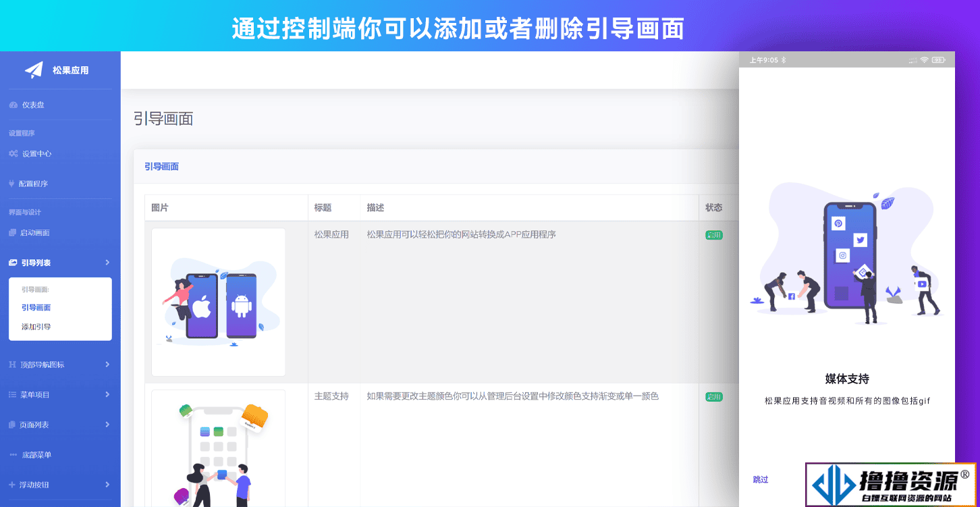Select 引导画面 submenu link
980x507 pixels.
[36, 308]
